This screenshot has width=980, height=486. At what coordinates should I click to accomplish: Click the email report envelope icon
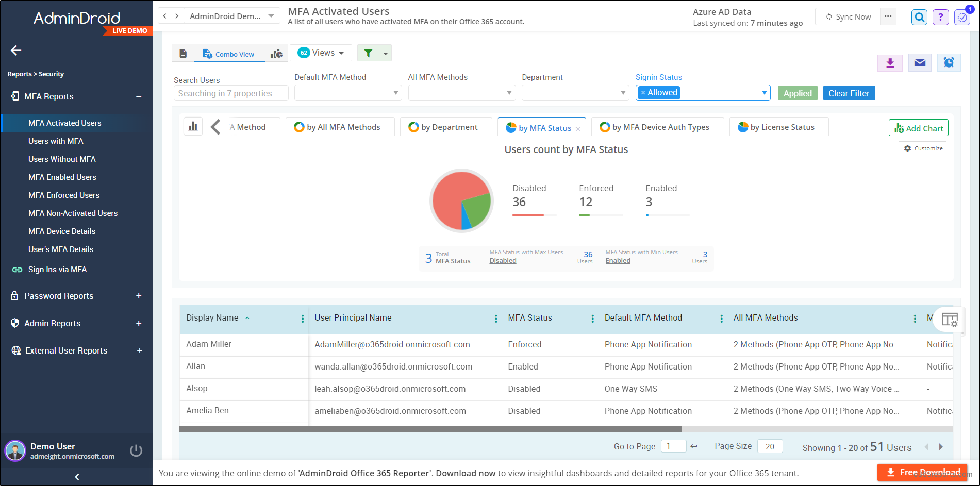pyautogui.click(x=920, y=63)
